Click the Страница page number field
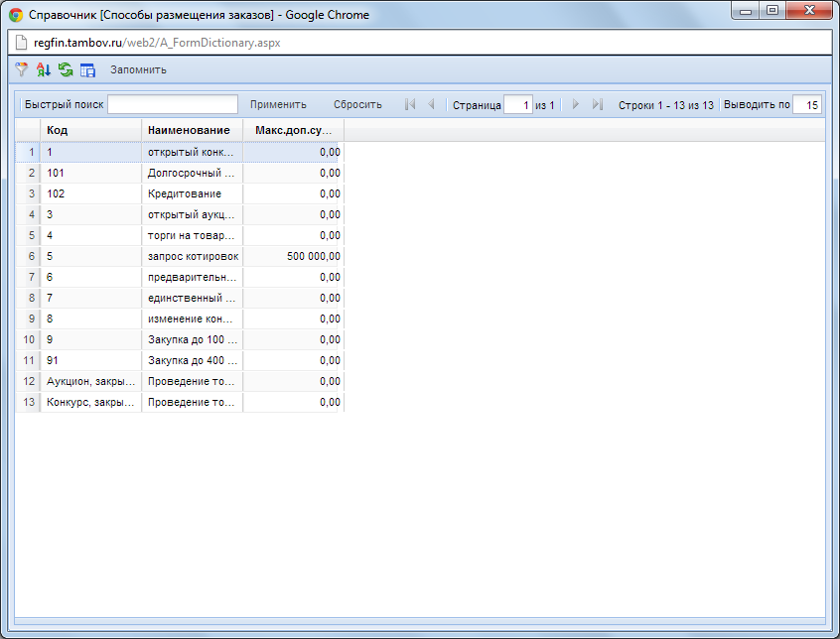This screenshot has height=639, width=840. click(x=517, y=104)
